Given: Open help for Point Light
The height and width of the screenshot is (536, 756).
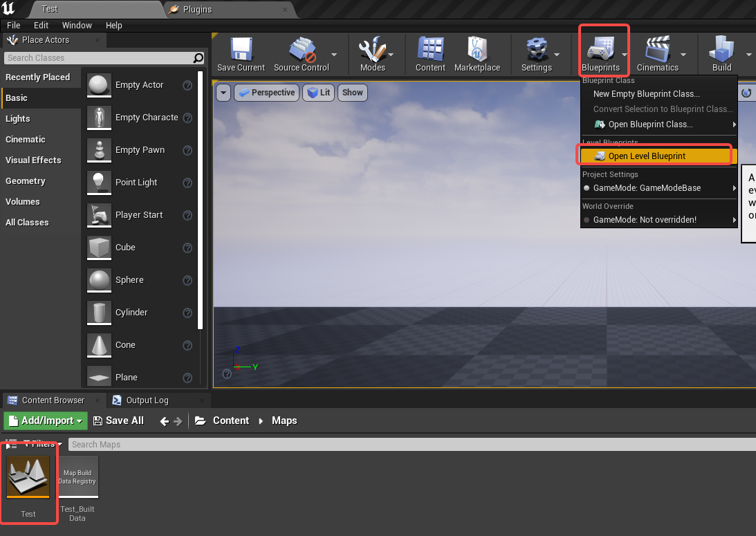Looking at the screenshot, I should point(187,183).
